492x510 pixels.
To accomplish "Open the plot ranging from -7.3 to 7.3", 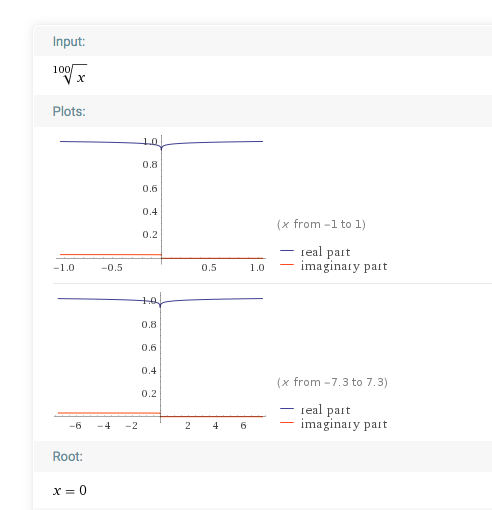I will [x=160, y=362].
